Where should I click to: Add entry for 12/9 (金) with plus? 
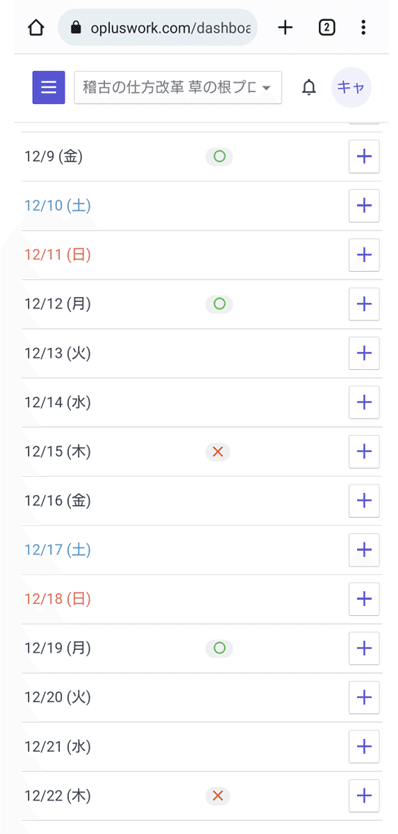coord(364,156)
